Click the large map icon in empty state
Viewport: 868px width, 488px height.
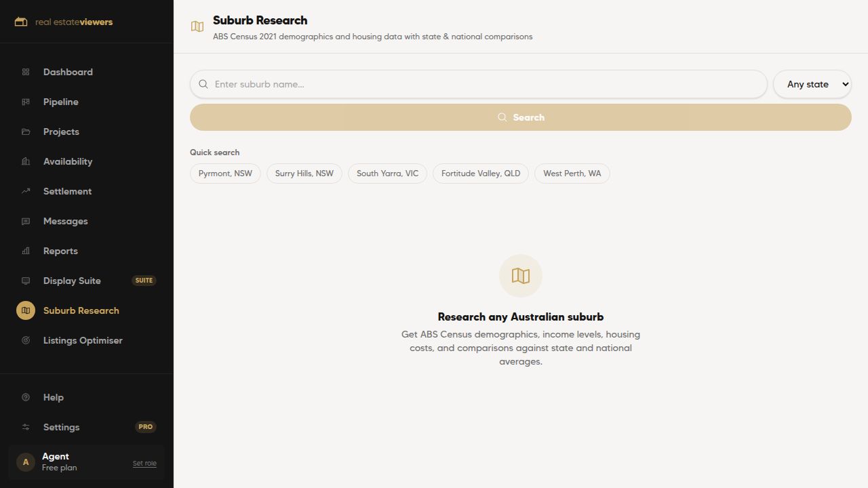tap(521, 276)
